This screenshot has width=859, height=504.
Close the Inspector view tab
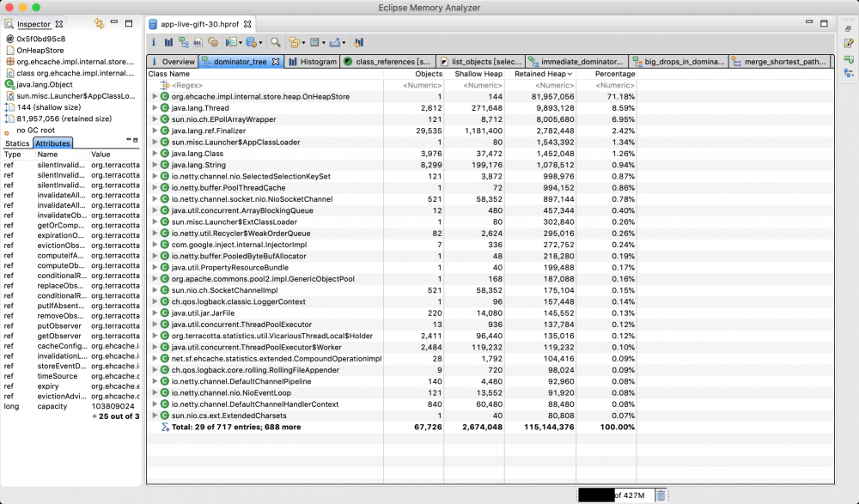[x=59, y=24]
